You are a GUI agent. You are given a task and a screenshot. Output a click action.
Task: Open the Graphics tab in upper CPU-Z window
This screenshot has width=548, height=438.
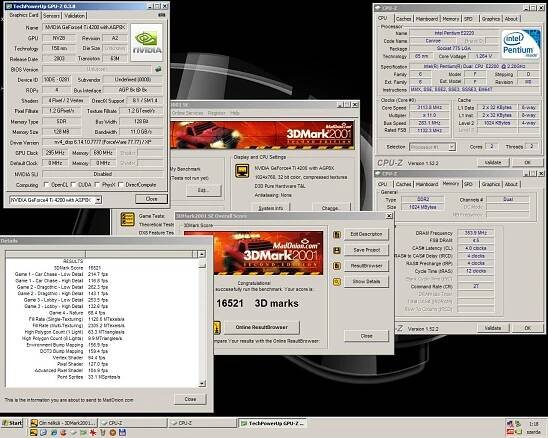[491, 19]
